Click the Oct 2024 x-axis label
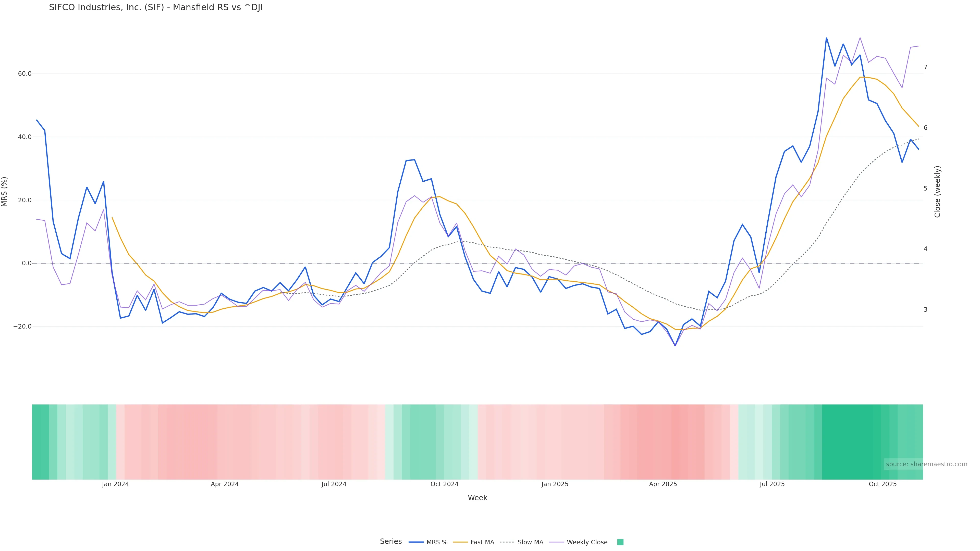The image size is (980, 551). (444, 484)
